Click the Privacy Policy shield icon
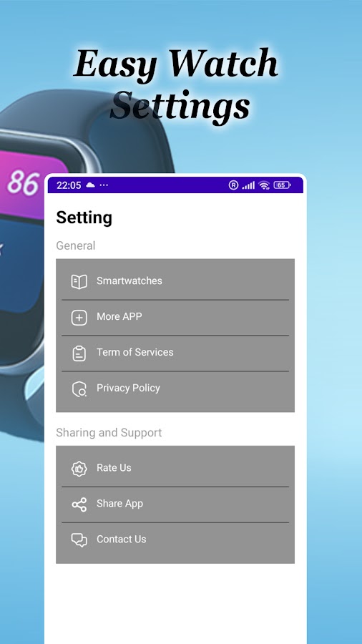 click(x=79, y=389)
